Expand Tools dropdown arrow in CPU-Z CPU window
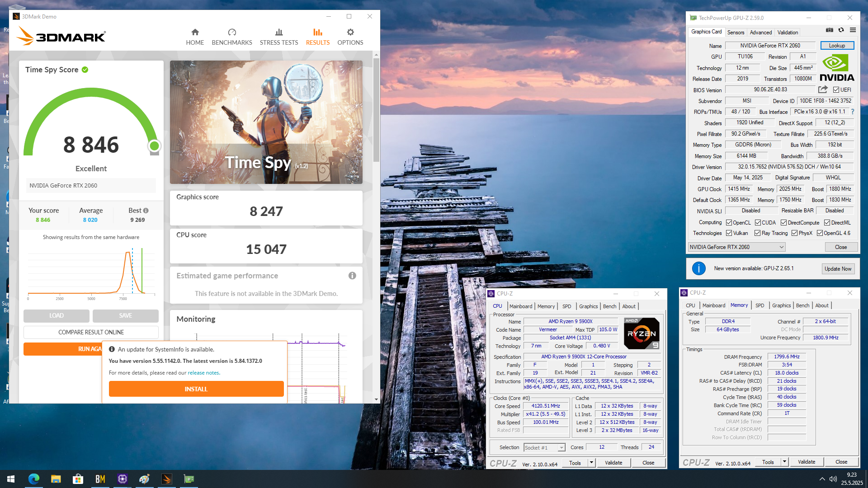The width and height of the screenshot is (868, 488). (591, 463)
